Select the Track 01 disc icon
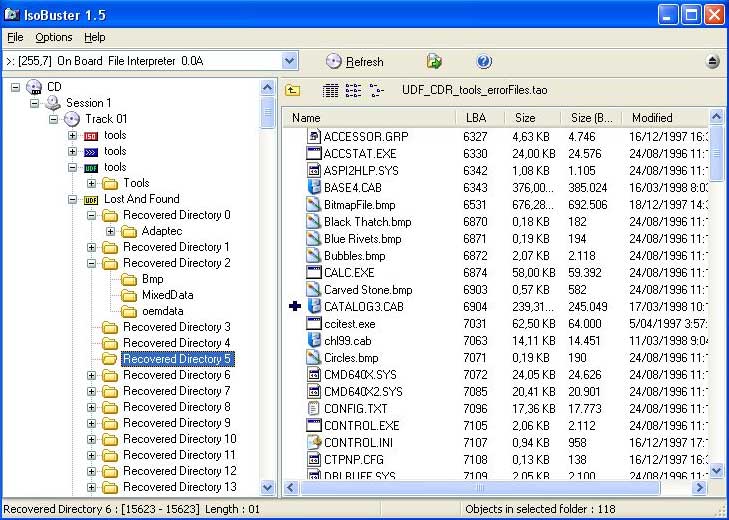Viewport: 729px width, 520px height. click(72, 119)
